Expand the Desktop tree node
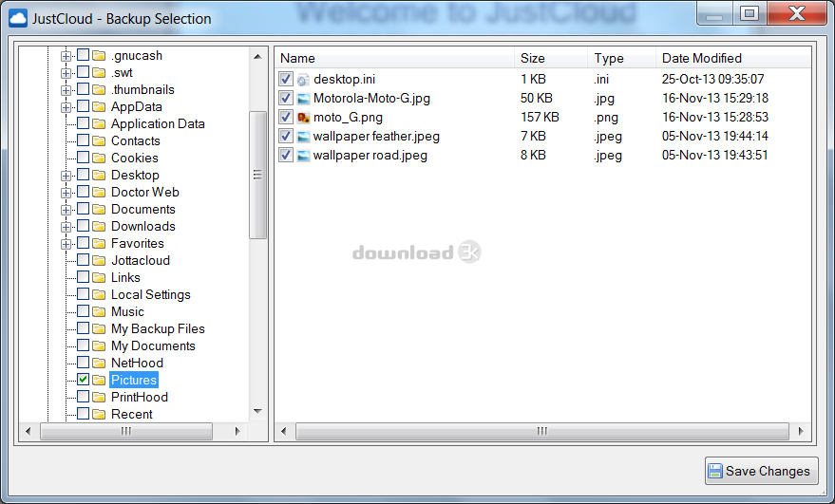Image resolution: width=835 pixels, height=504 pixels. (x=66, y=175)
